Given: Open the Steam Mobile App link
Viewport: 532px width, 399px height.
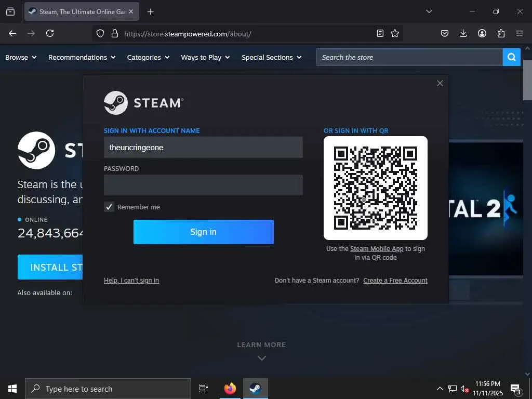Looking at the screenshot, I should [x=377, y=249].
